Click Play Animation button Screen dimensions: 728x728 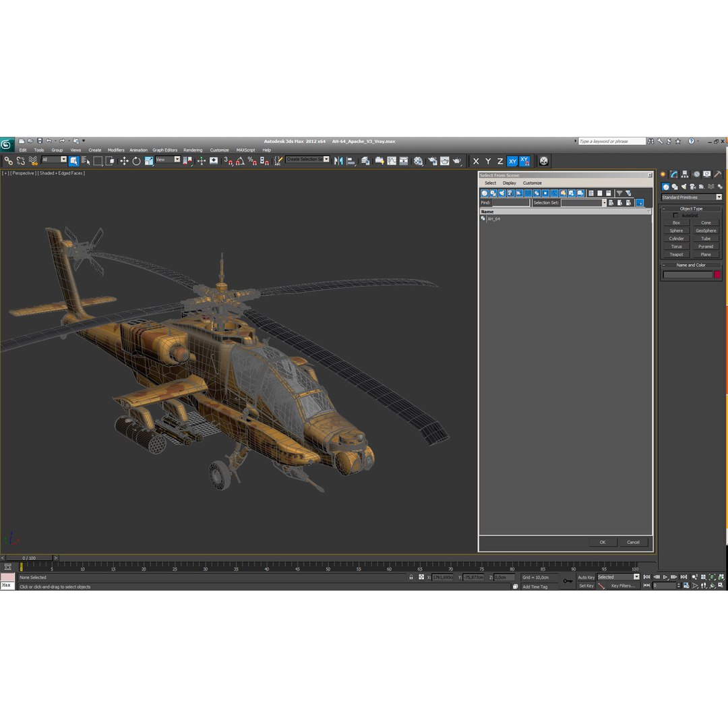coord(665,577)
